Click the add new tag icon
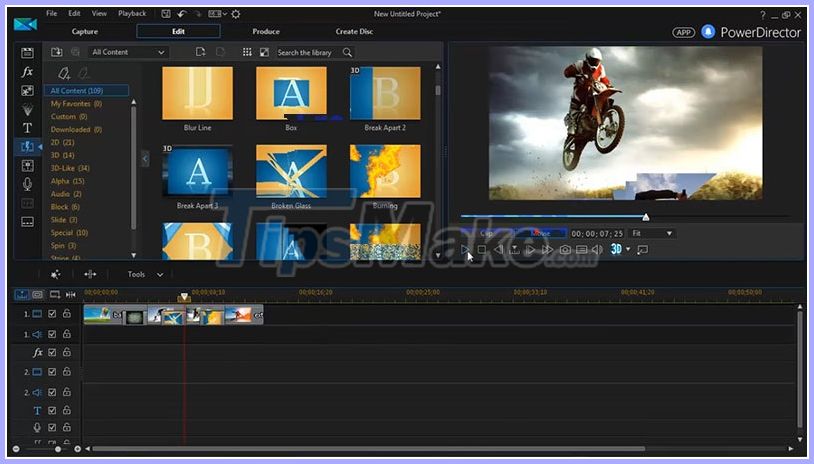This screenshot has width=814, height=464. pyautogui.click(x=64, y=73)
